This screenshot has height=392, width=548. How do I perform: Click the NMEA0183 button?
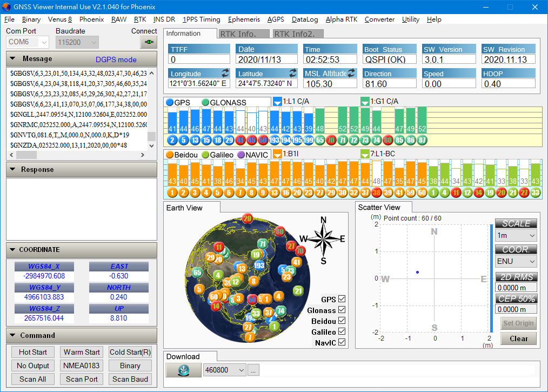tap(82, 366)
